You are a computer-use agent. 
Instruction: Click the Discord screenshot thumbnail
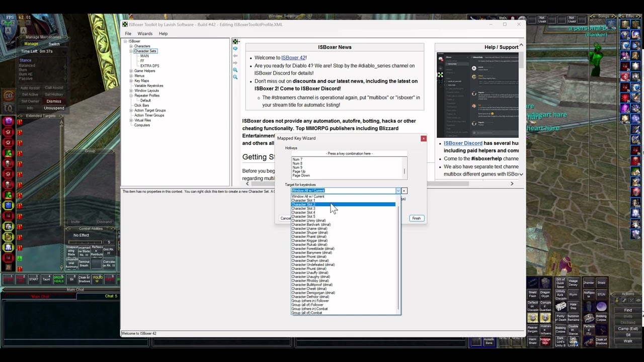(477, 95)
